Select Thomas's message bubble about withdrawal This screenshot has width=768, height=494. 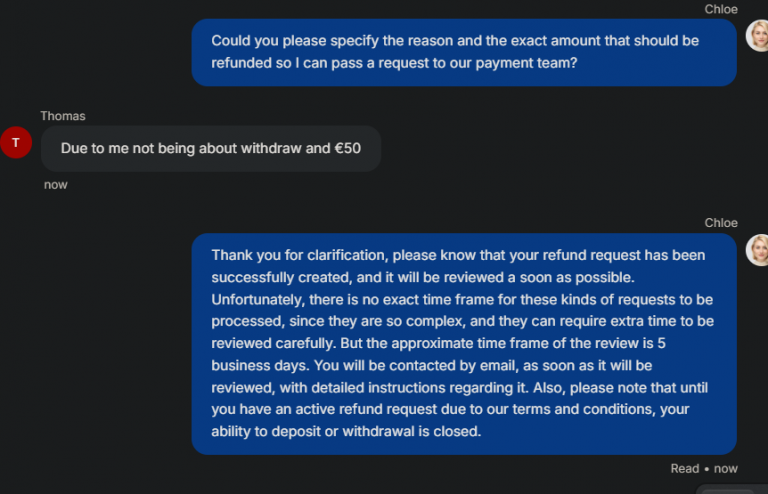click(x=211, y=148)
